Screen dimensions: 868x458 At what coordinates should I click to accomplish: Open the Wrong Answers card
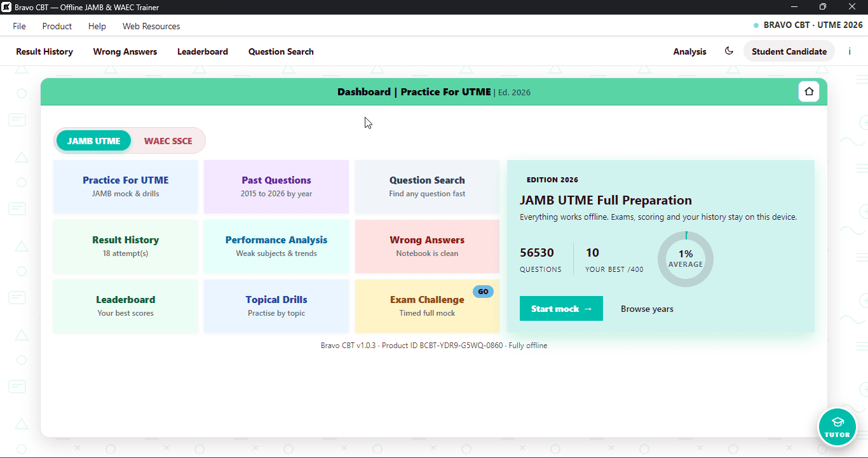tap(427, 246)
